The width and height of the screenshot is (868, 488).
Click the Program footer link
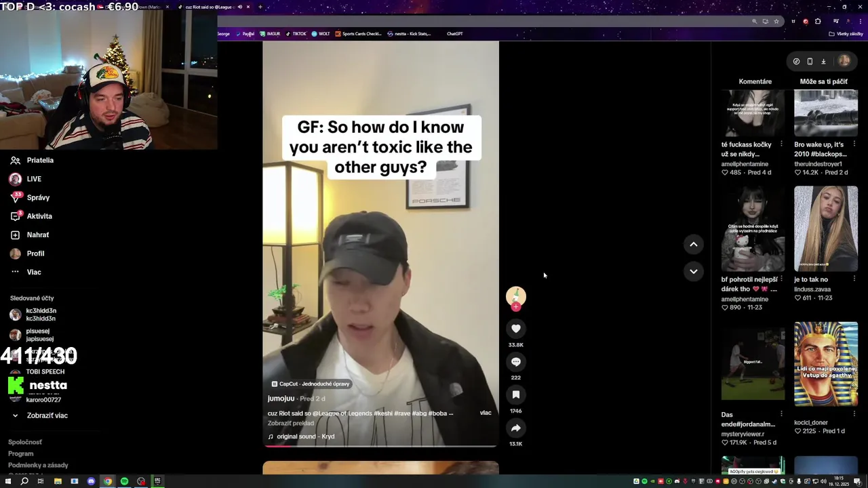[x=20, y=453]
